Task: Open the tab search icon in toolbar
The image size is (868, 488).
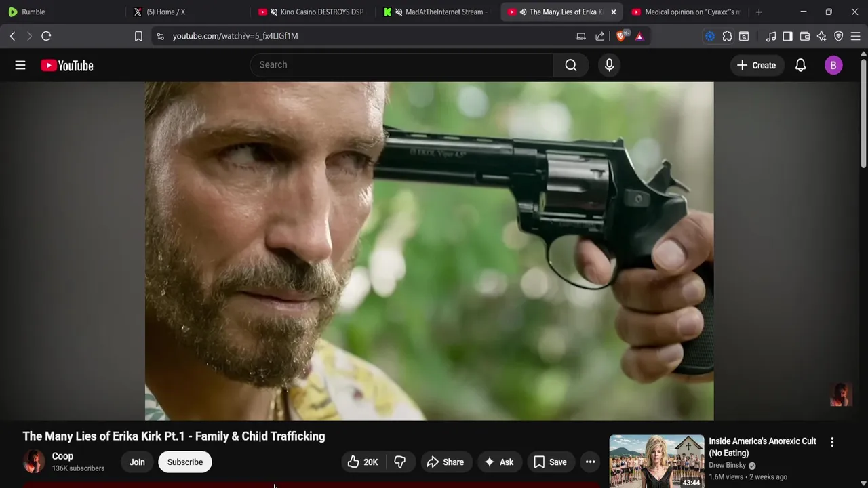Action: pyautogui.click(x=744, y=36)
